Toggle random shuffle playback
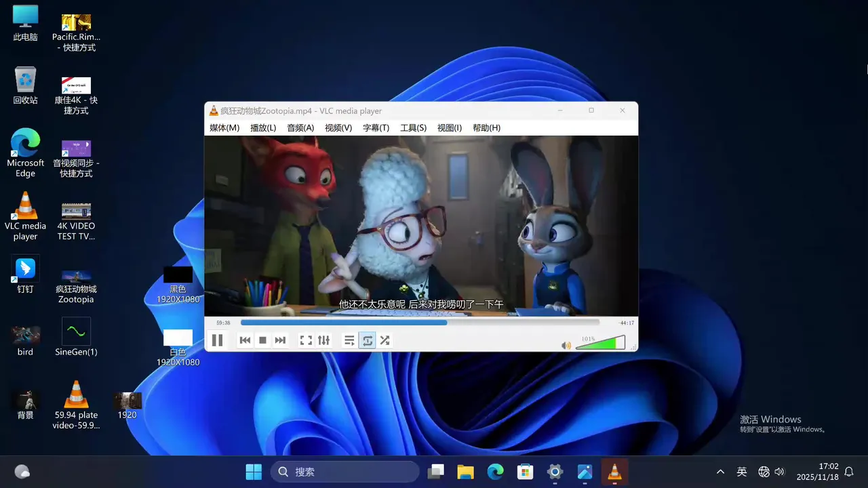The image size is (868, 488). [384, 340]
